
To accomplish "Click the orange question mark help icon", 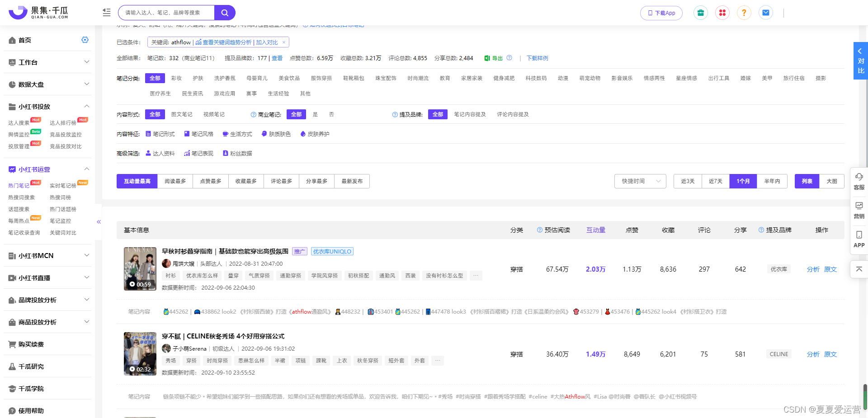I will point(744,13).
